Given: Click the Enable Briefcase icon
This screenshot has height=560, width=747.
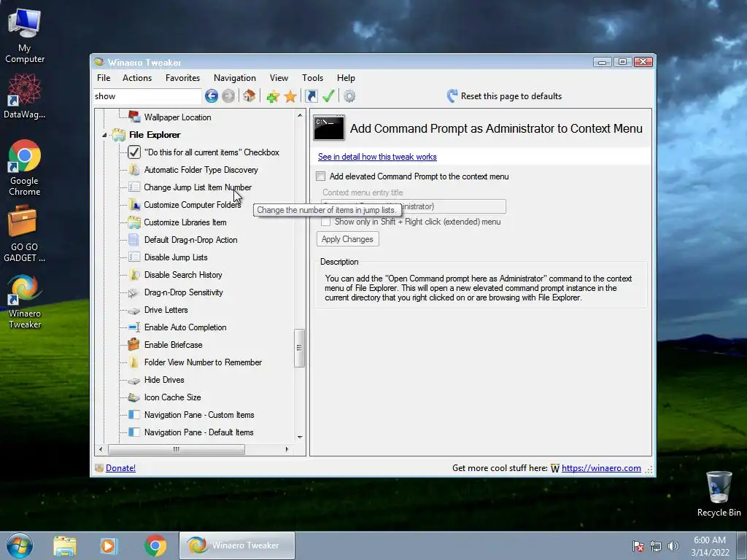Looking at the screenshot, I should tap(134, 344).
